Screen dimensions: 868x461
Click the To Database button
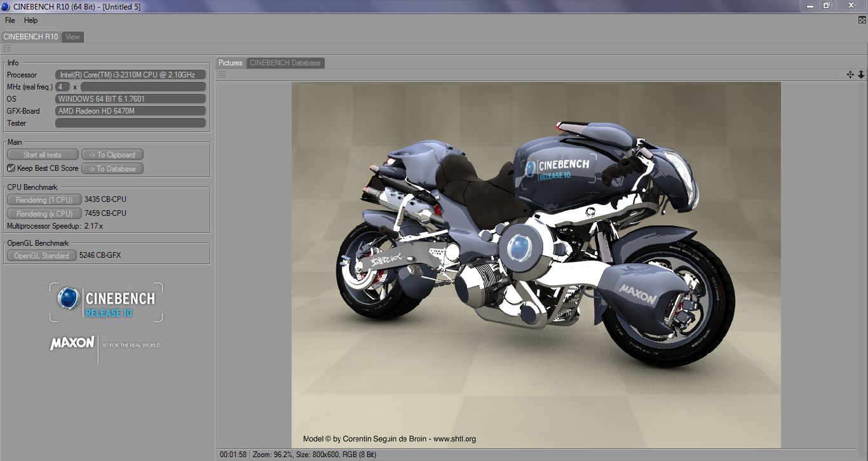point(112,168)
